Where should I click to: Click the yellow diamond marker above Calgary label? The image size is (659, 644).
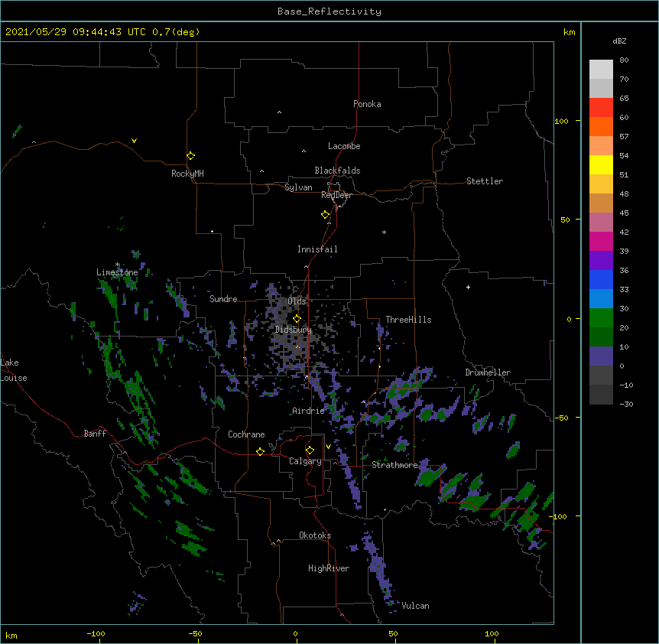point(310,450)
